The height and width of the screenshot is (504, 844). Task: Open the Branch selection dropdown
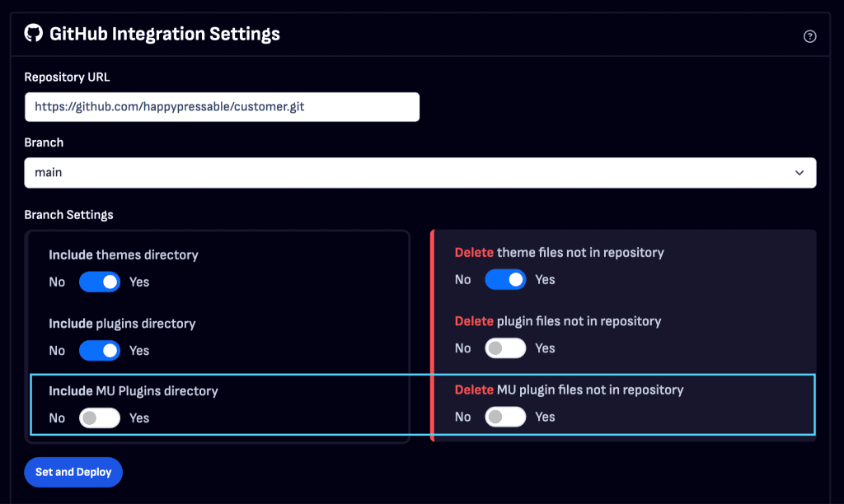[x=420, y=172]
